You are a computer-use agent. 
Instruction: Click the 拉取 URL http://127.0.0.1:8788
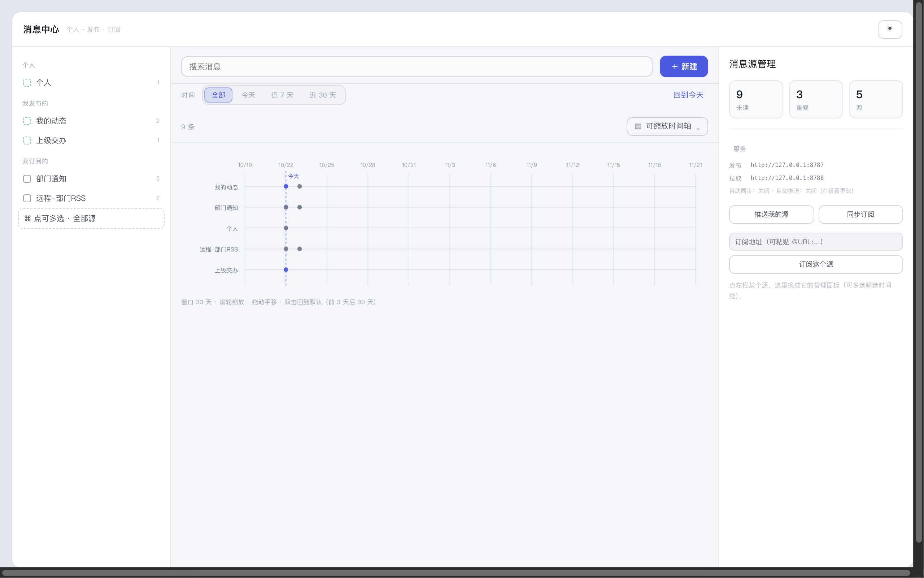[787, 178]
